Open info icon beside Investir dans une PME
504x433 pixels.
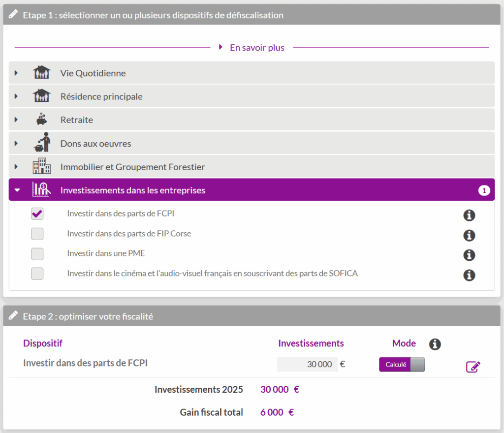click(x=470, y=255)
